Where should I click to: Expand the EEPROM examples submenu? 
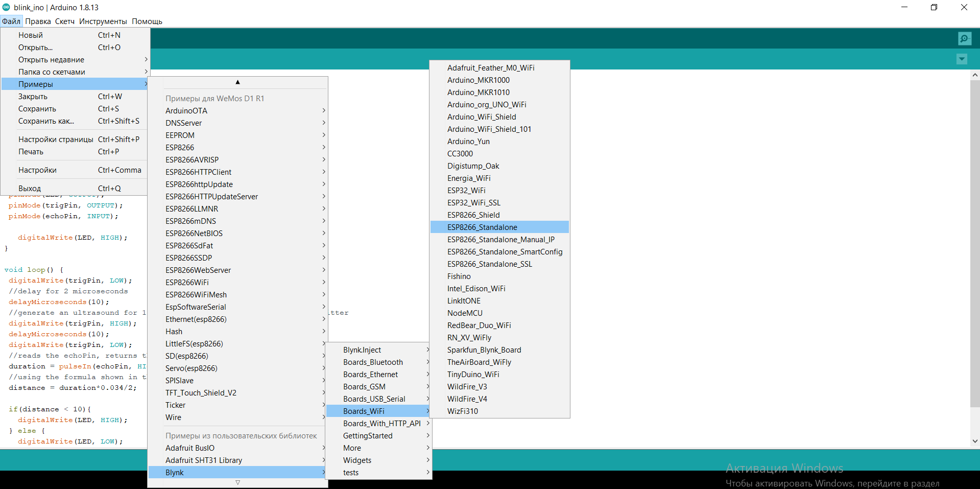[x=237, y=135]
